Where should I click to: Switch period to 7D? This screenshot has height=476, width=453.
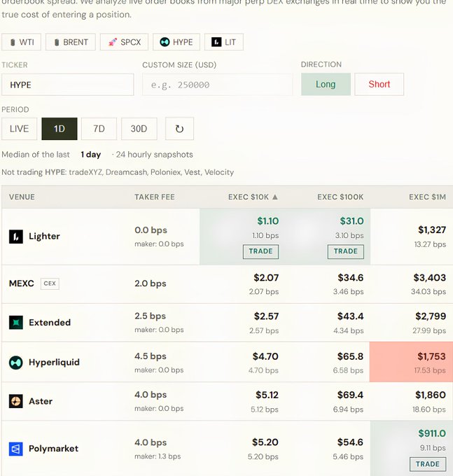pos(99,129)
